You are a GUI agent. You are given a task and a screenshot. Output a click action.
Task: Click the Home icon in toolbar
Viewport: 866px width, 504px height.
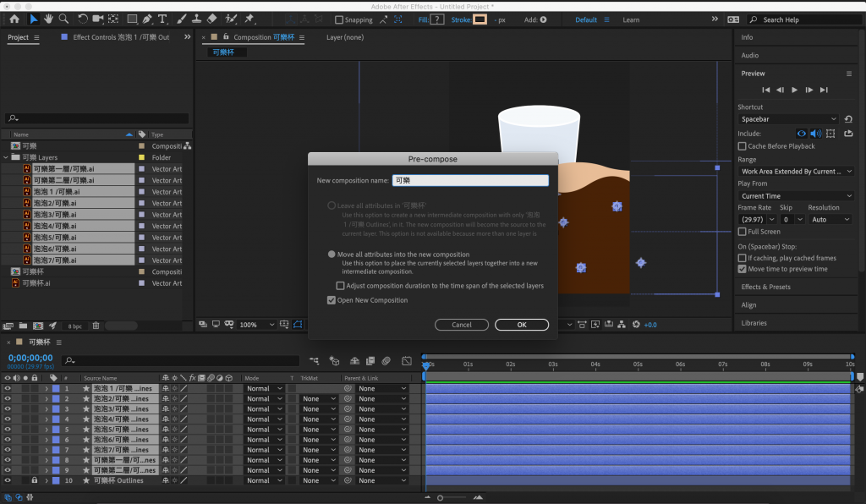click(x=14, y=19)
